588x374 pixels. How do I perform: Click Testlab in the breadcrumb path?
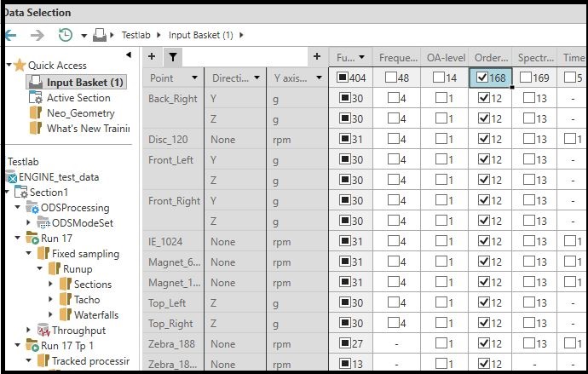click(135, 35)
